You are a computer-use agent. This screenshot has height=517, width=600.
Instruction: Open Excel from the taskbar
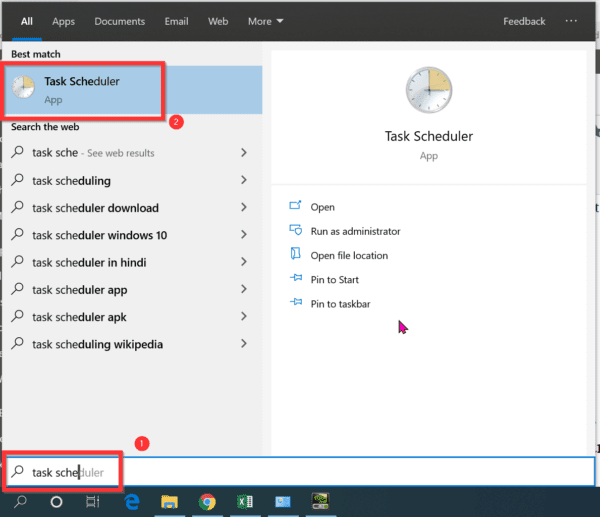[x=245, y=502]
